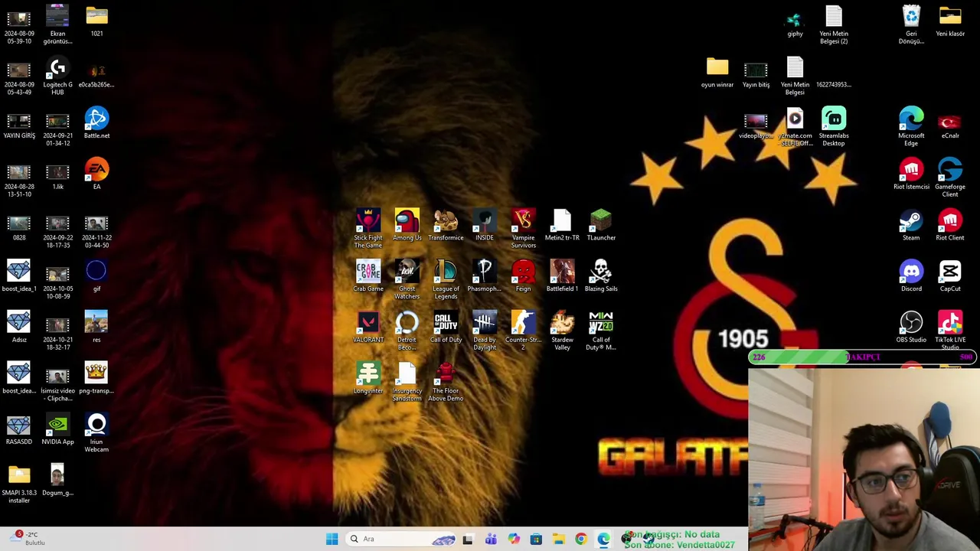Launch TLauncher Minecraft icon
Viewport: 980px width, 551px height.
(601, 225)
